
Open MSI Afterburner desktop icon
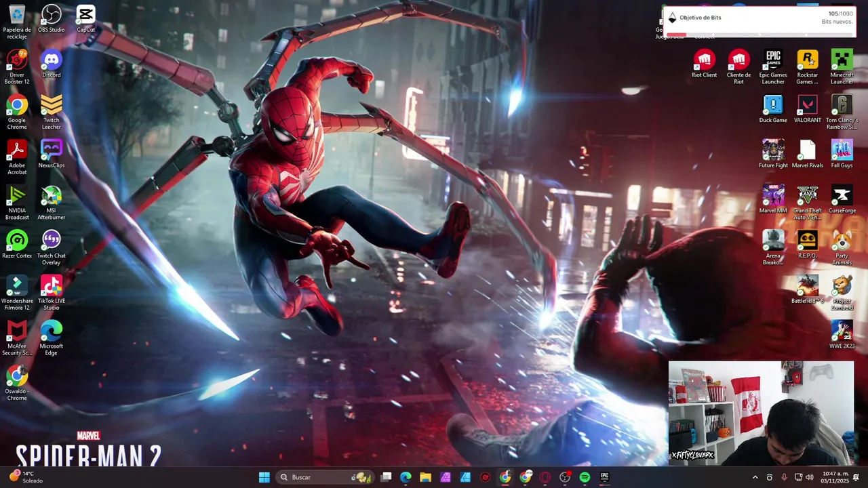coord(52,203)
